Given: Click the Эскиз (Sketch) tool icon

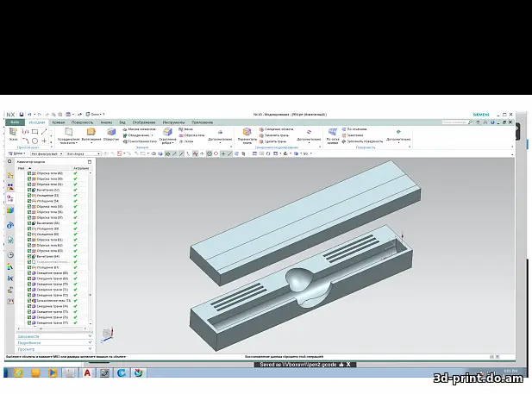Looking at the screenshot, I should click(x=13, y=132).
